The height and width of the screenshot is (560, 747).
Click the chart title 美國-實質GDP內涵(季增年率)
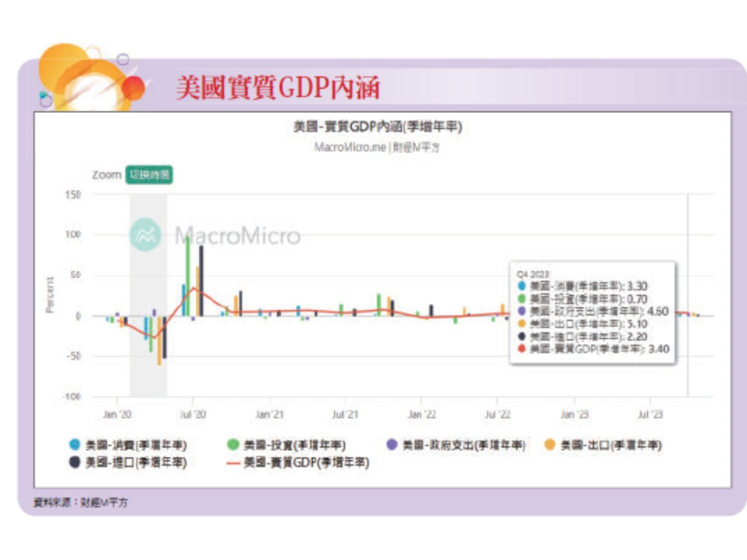tap(377, 127)
